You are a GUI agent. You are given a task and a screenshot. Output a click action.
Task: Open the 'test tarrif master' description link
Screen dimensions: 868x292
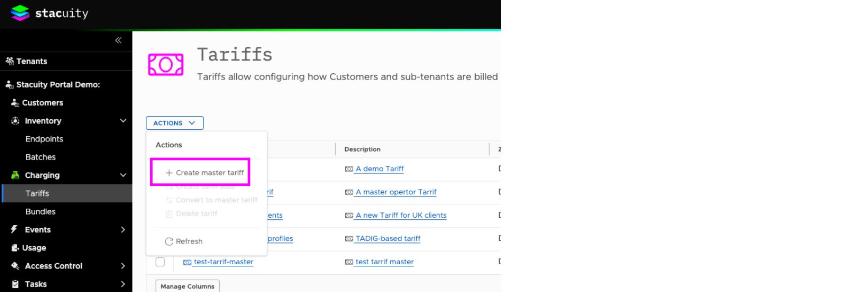point(384,262)
